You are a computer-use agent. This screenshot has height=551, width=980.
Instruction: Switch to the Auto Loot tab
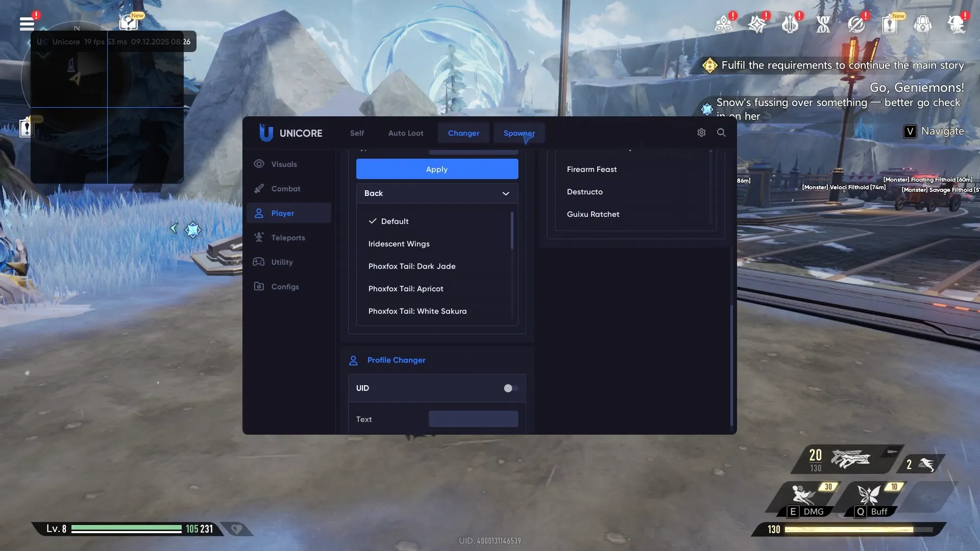pos(405,133)
